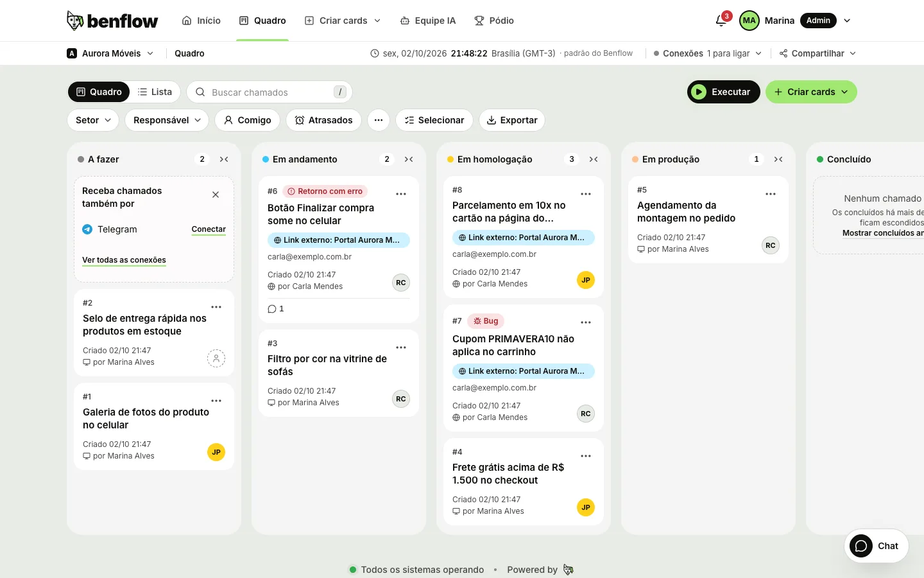The height and width of the screenshot is (578, 924).
Task: Open three-dot menu on card #7
Action: pyautogui.click(x=586, y=322)
